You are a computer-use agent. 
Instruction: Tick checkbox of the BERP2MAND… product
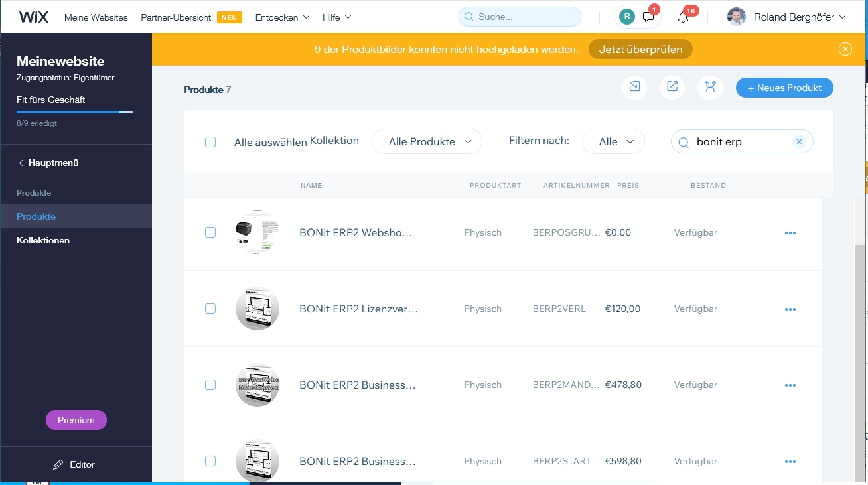point(210,385)
